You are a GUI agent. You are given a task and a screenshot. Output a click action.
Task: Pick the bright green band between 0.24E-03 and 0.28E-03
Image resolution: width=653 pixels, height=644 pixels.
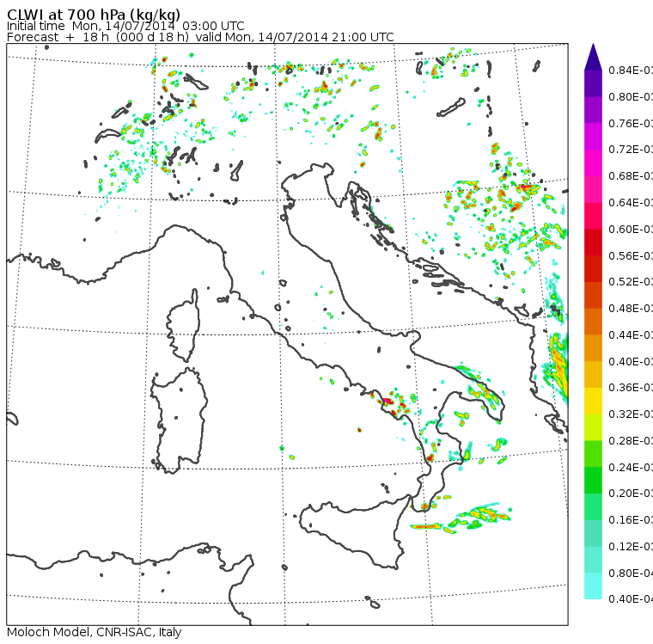(593, 454)
